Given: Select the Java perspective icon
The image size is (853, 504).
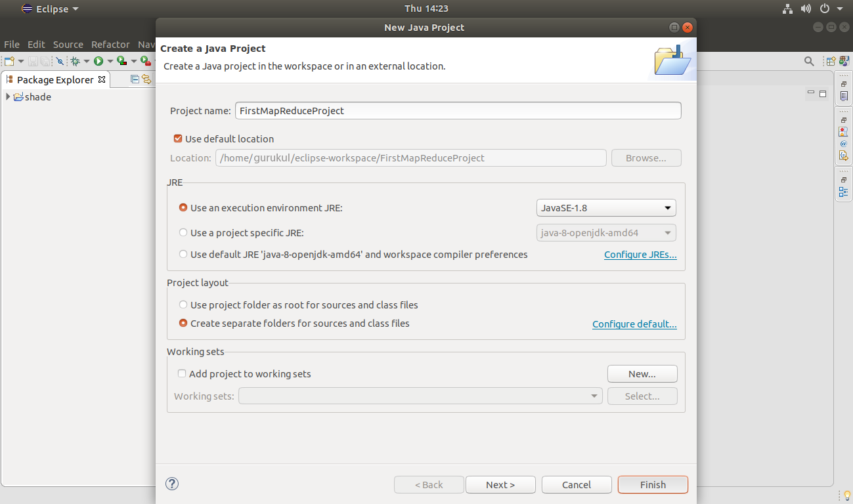Looking at the screenshot, I should pyautogui.click(x=844, y=61).
